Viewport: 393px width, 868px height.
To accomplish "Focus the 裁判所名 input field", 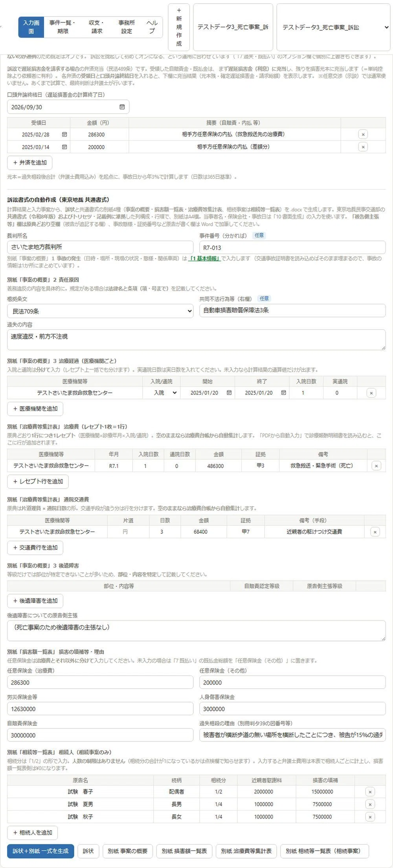I will click(x=100, y=247).
